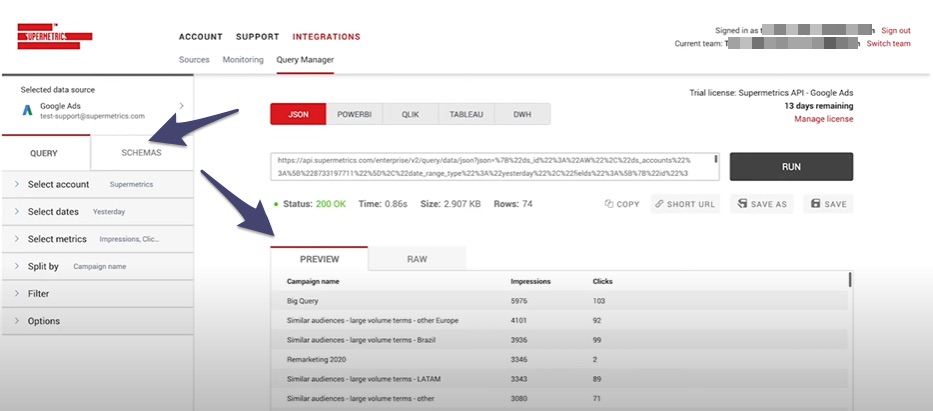
Task: Expand the Select dates section
Action: tap(98, 212)
